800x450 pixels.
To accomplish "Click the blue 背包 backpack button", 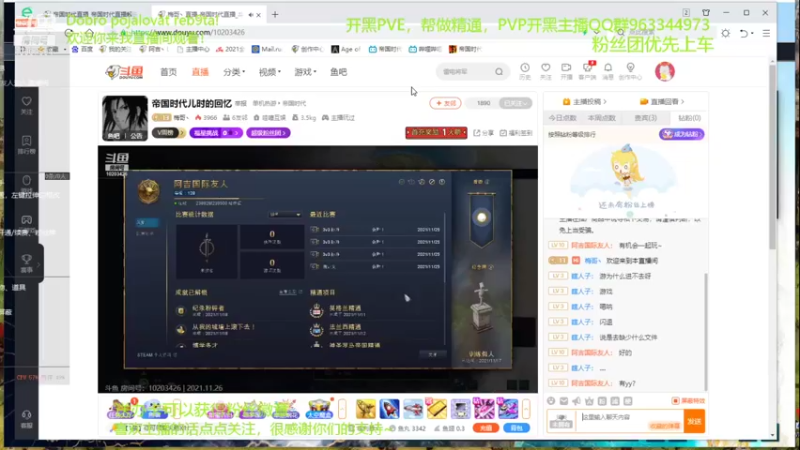I will pyautogui.click(x=516, y=428).
